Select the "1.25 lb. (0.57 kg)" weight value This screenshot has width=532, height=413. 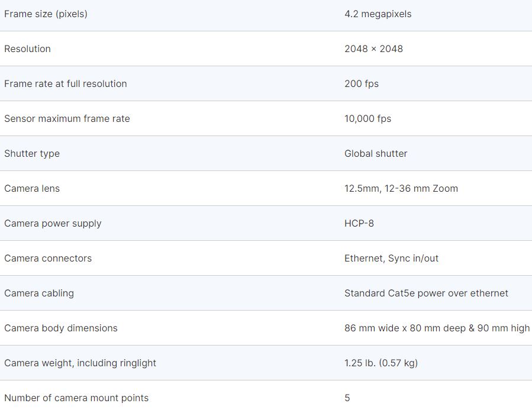coord(381,363)
